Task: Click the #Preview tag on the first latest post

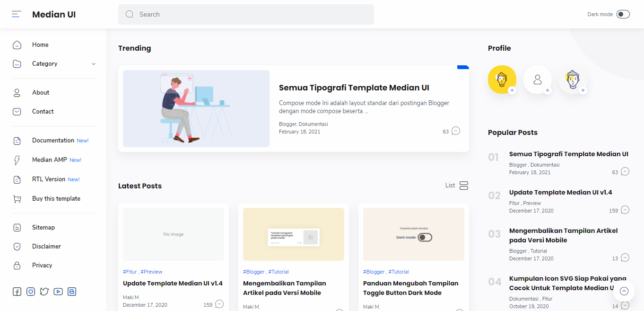Action: click(x=151, y=272)
